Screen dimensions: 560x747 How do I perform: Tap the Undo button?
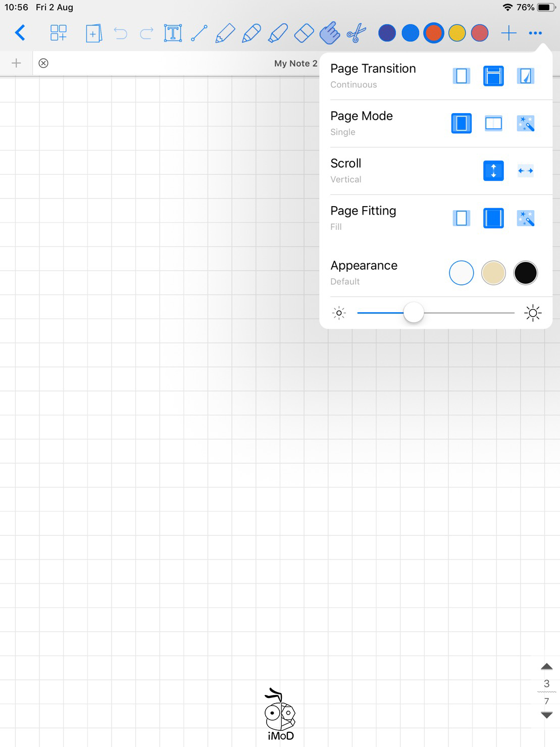pos(121,32)
